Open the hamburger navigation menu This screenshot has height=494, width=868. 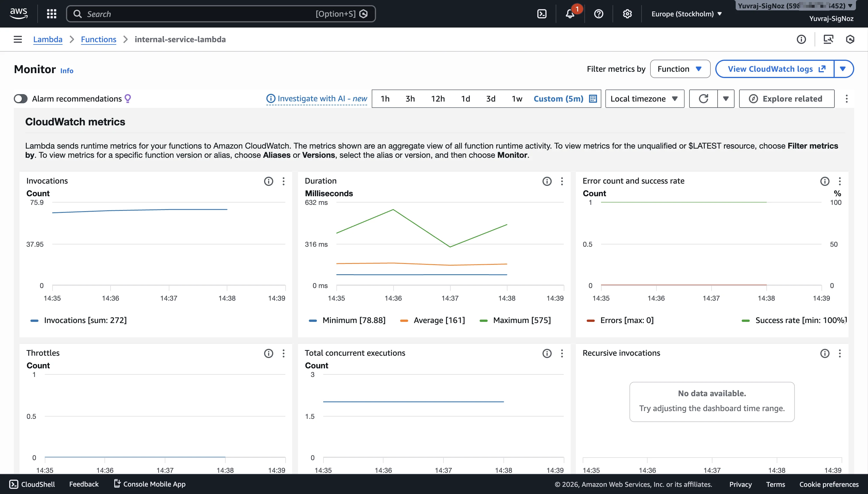pyautogui.click(x=17, y=39)
